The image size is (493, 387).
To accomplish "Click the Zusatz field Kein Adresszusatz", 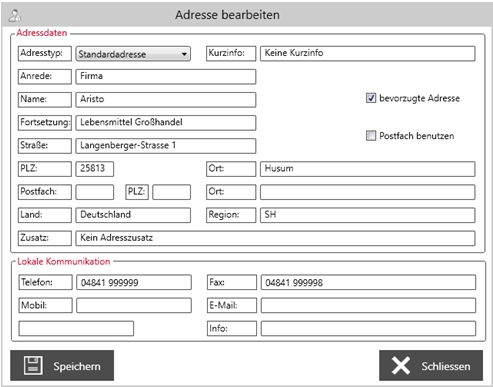I will point(275,238).
